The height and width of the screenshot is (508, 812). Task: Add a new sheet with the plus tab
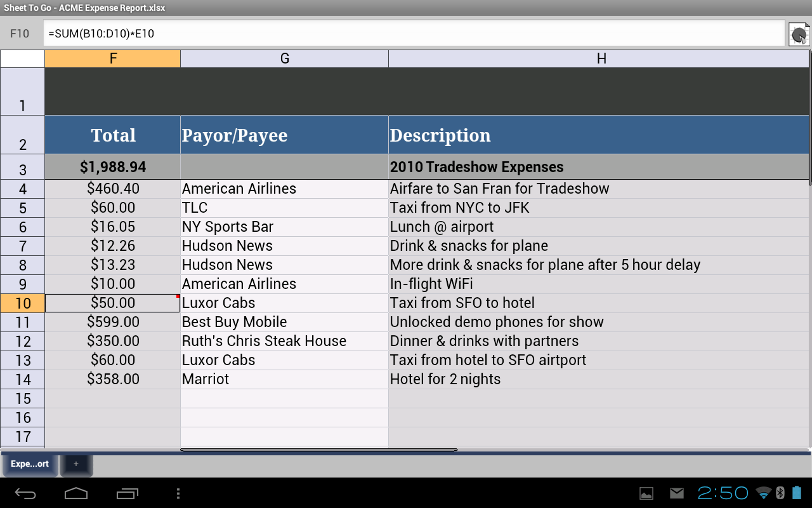click(x=76, y=464)
